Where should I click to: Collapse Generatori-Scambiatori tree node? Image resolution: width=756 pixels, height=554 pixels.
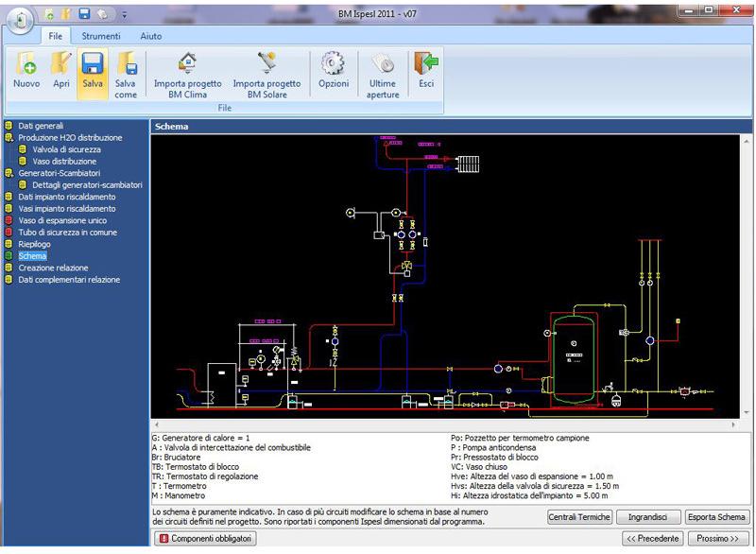pyautogui.click(x=9, y=173)
